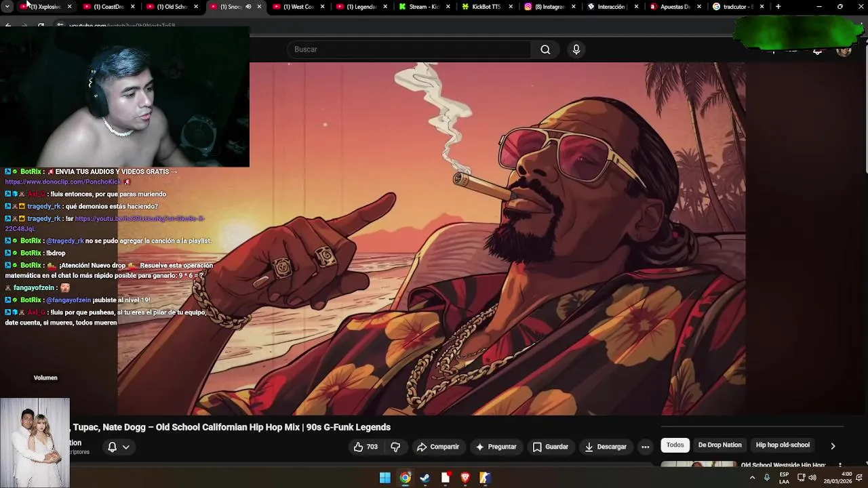The width and height of the screenshot is (868, 488).
Task: Close the active Snoop tab
Action: (x=259, y=7)
